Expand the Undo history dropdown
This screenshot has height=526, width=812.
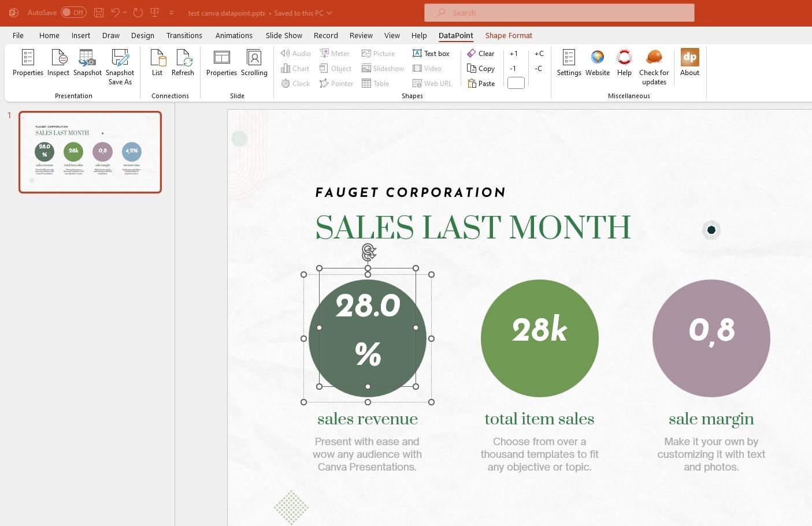[x=125, y=13]
